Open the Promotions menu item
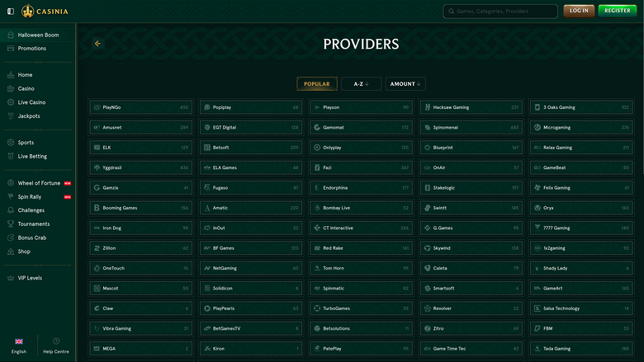644x362 pixels. [x=31, y=49]
